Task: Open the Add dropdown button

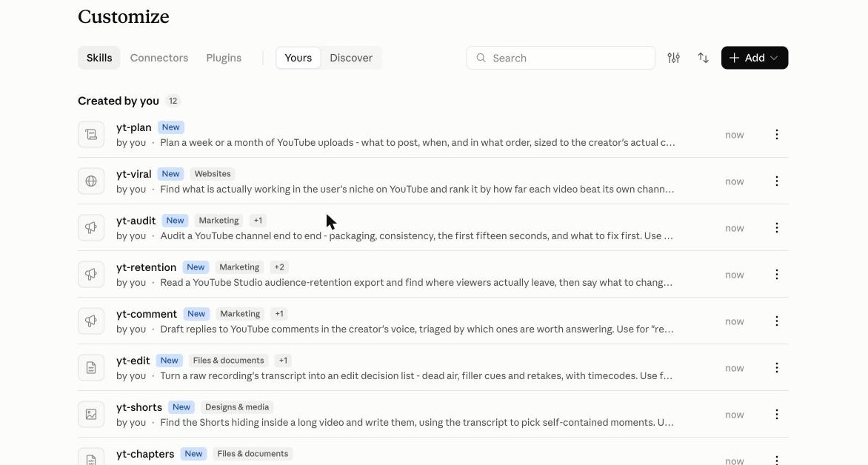Action: coord(755,58)
